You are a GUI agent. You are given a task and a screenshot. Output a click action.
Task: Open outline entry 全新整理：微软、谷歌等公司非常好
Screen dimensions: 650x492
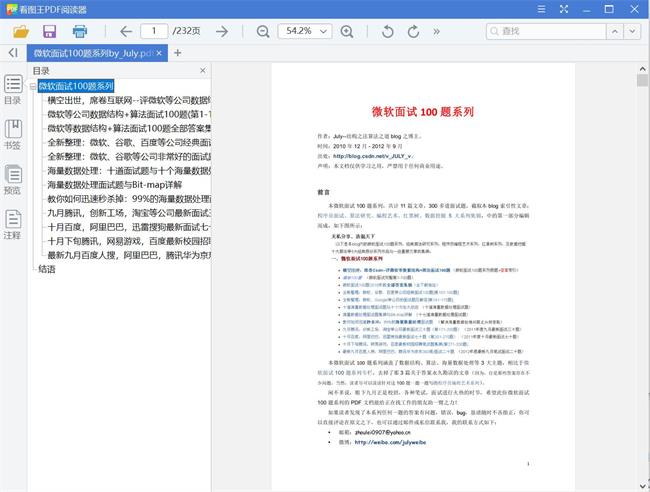[x=129, y=157]
